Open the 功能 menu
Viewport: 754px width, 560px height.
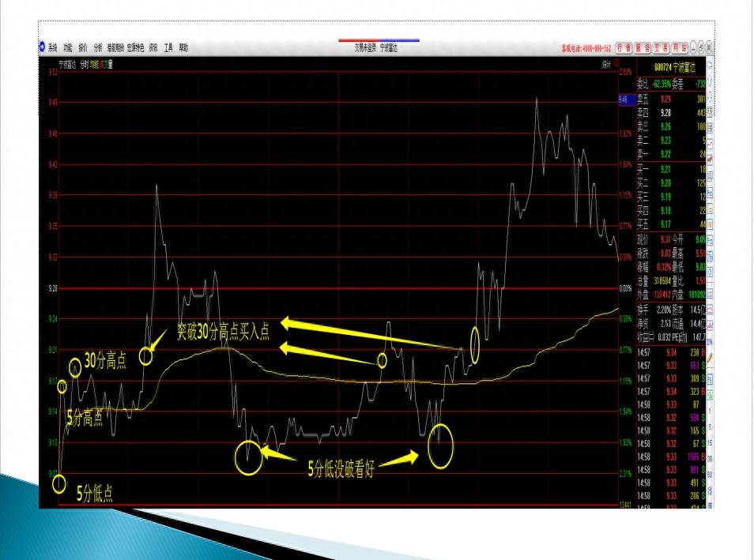(68, 47)
